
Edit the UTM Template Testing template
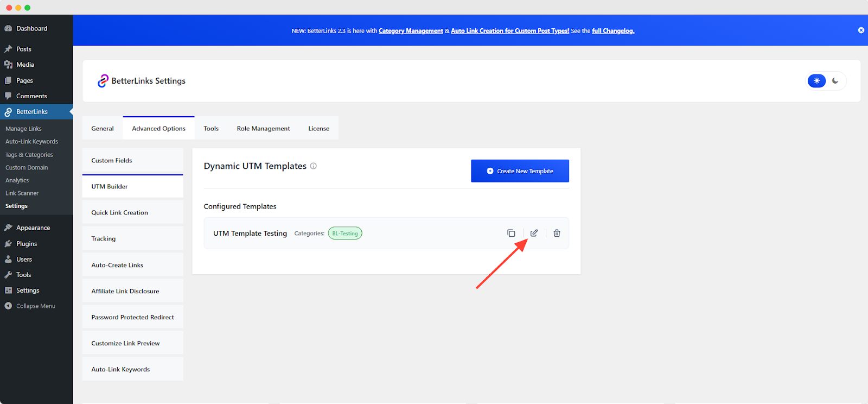tap(534, 233)
